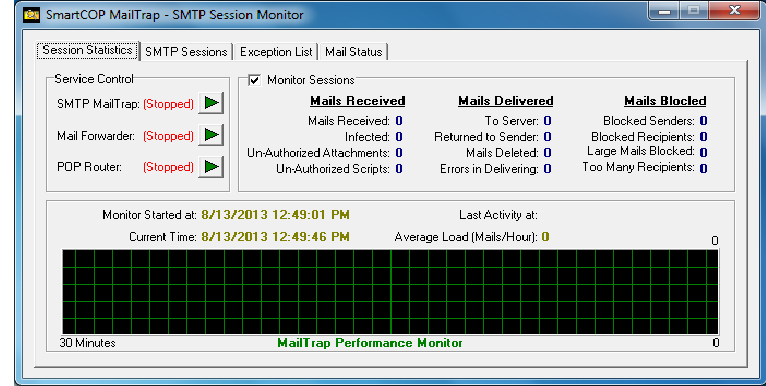Click the Too Many Recipients count
The width and height of the screenshot is (766, 386).
pyautogui.click(x=703, y=169)
